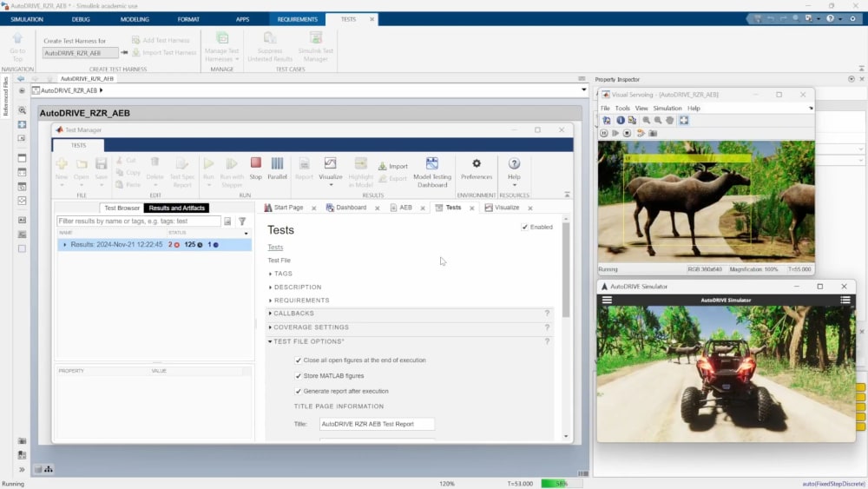Expand COVERAGE SETTINGS section
The image size is (868, 489).
(x=270, y=327)
